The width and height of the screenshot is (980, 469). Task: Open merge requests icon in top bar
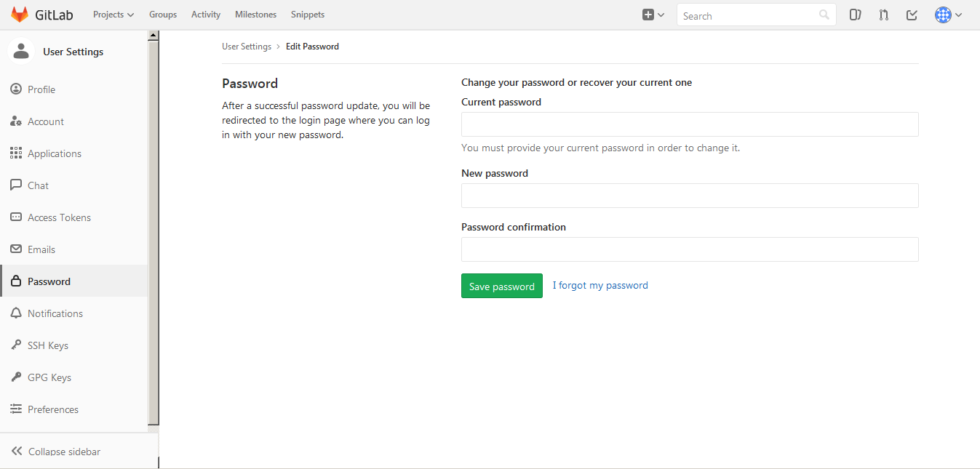[x=883, y=15]
